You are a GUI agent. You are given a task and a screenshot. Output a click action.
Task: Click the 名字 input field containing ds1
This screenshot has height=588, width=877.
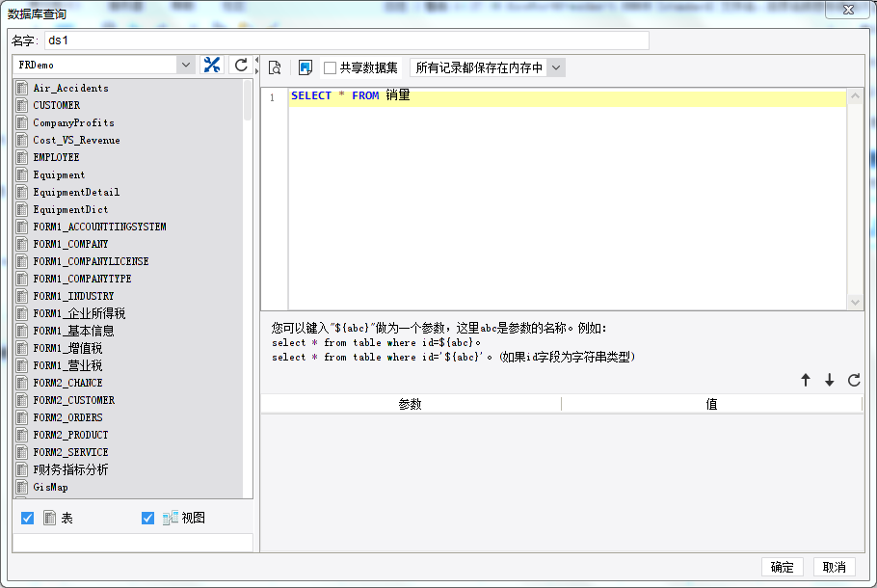click(x=346, y=40)
